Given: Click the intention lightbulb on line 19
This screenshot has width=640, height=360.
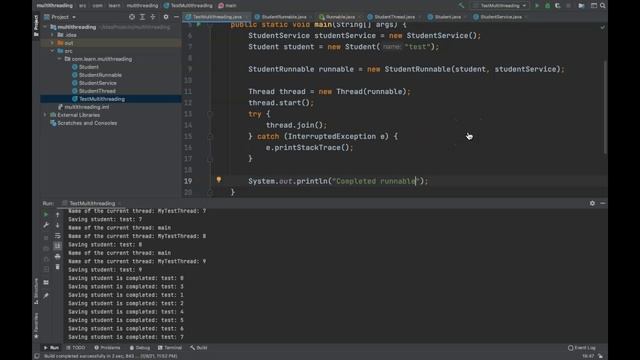Looking at the screenshot, I should [x=219, y=180].
